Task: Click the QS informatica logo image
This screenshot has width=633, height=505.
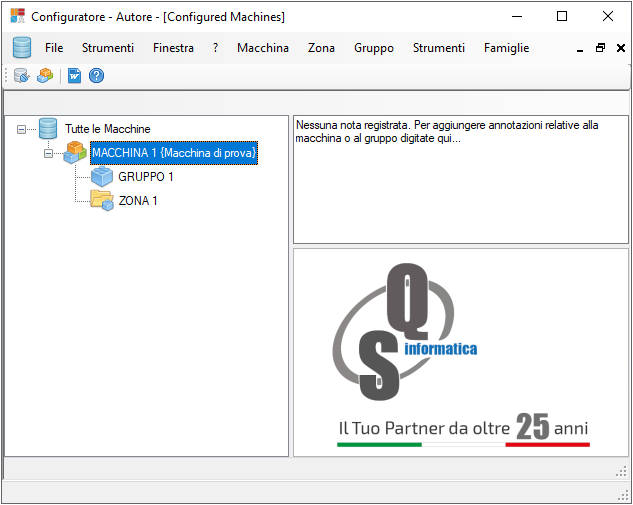Action: pyautogui.click(x=461, y=352)
